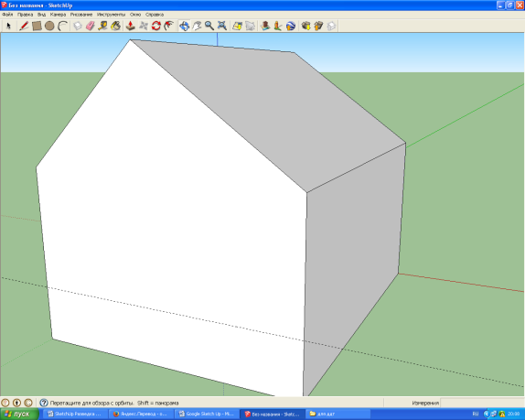This screenshot has width=525, height=420.
Task: Select the Move tool
Action: 144,26
